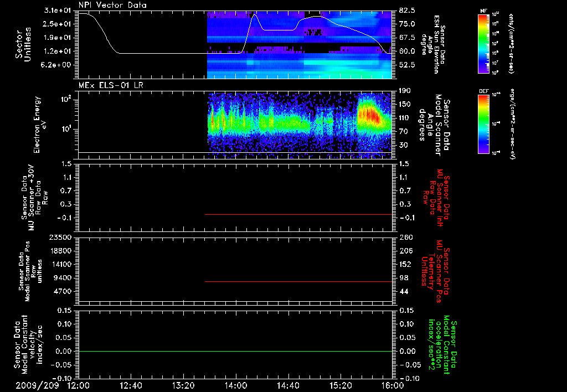Click the DEF color scale bar
Viewport: 567px width, 392px height.
click(x=483, y=124)
